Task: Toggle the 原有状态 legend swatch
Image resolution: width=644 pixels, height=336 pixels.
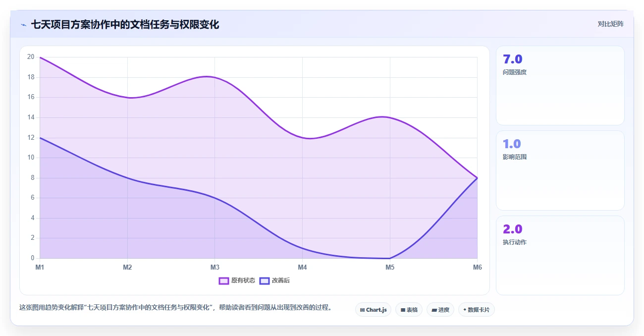Action: [224, 280]
